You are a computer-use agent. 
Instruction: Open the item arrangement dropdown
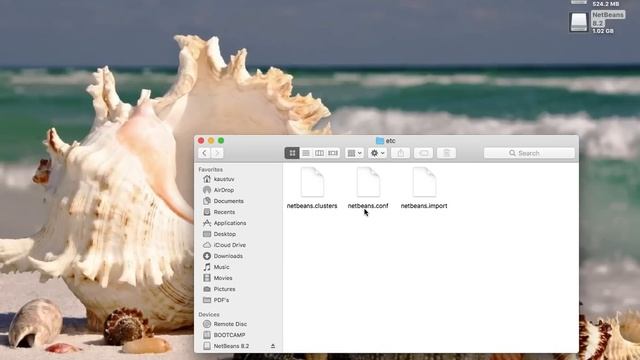point(354,153)
